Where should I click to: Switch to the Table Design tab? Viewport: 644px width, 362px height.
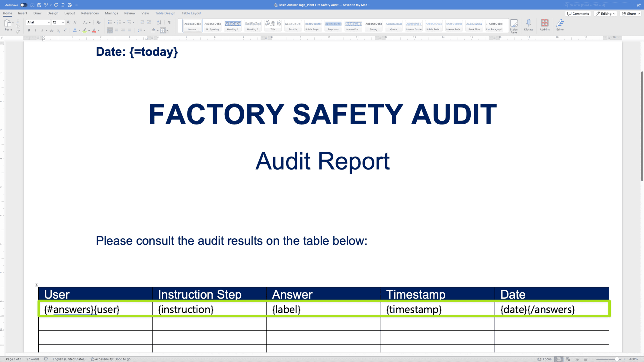pyautogui.click(x=165, y=13)
